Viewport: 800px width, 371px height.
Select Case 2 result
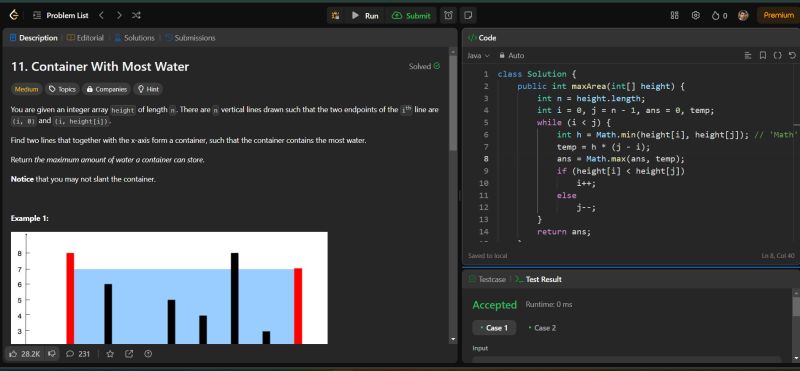tap(542, 328)
